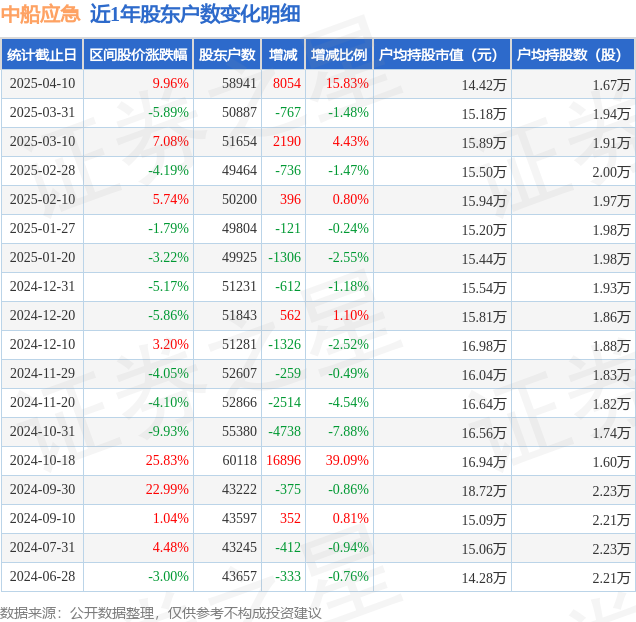Click the date 2025-02-28
Viewport: 636px width, 622px height.
[43, 170]
